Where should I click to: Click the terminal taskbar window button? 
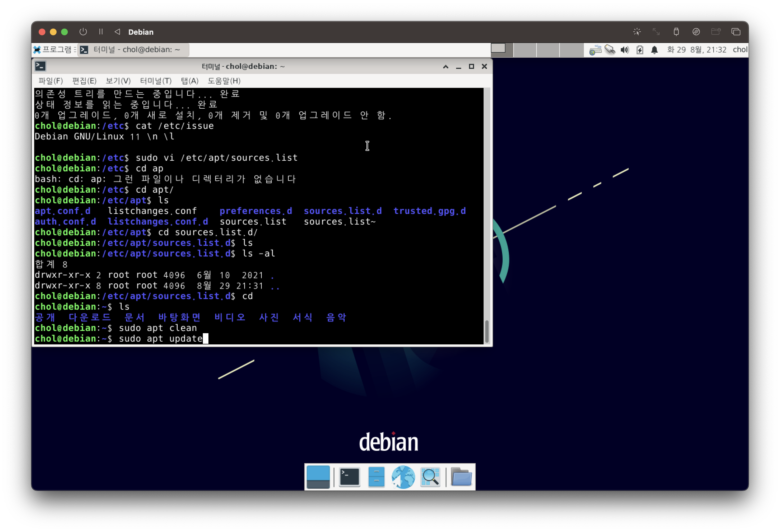tap(134, 50)
